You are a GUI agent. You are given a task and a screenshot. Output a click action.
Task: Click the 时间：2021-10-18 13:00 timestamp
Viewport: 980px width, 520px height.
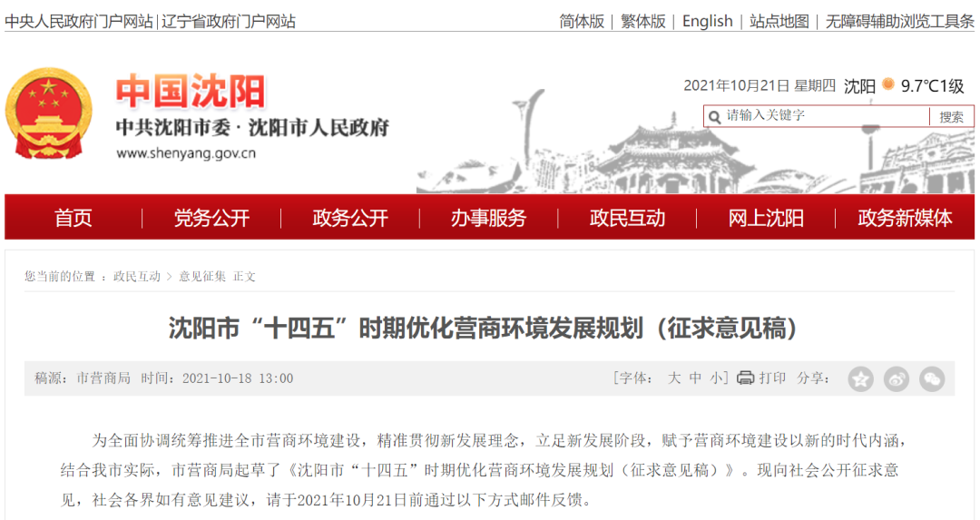pyautogui.click(x=217, y=378)
